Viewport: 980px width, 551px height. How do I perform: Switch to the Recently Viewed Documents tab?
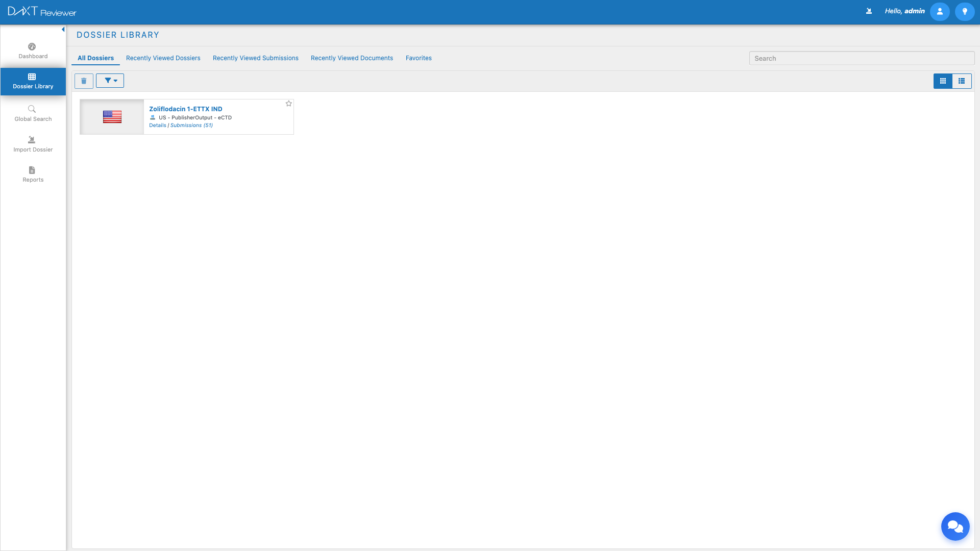pos(352,58)
